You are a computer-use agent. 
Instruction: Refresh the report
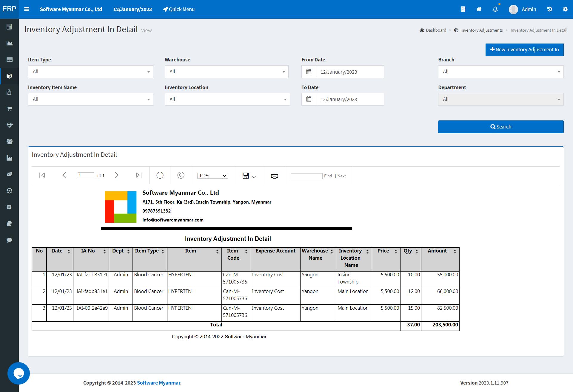point(160,175)
